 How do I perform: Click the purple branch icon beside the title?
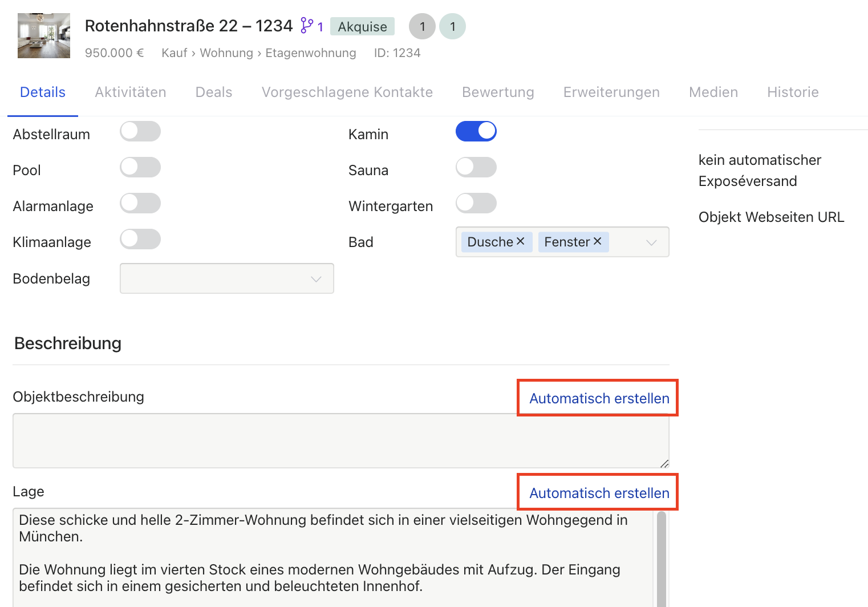(x=307, y=26)
